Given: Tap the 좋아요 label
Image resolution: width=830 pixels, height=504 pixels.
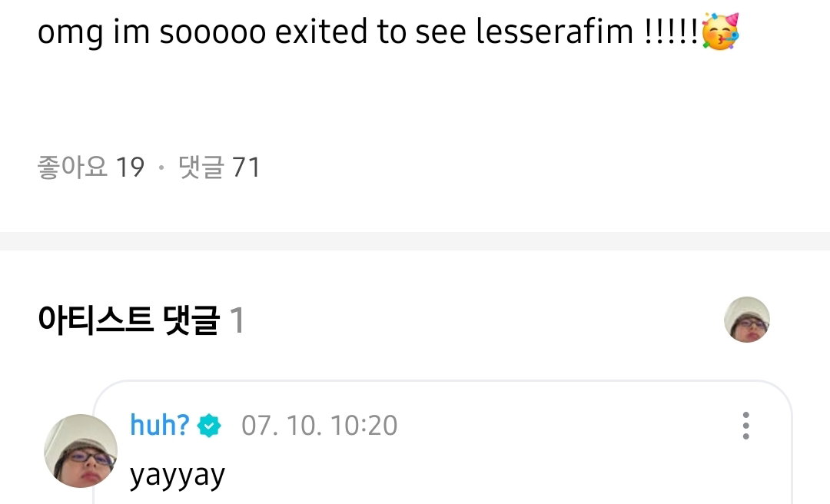Looking at the screenshot, I should (72, 167).
